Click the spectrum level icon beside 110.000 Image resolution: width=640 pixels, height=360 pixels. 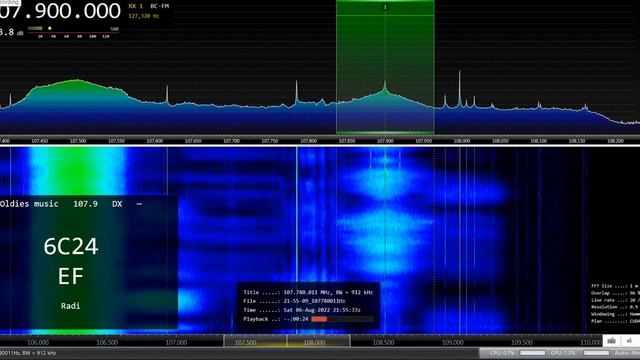(611, 341)
